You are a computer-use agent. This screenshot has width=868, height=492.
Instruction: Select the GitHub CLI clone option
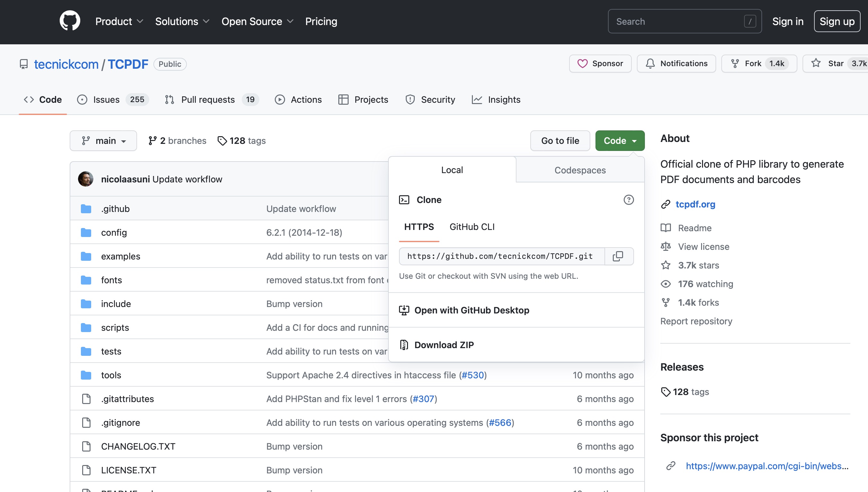472,227
